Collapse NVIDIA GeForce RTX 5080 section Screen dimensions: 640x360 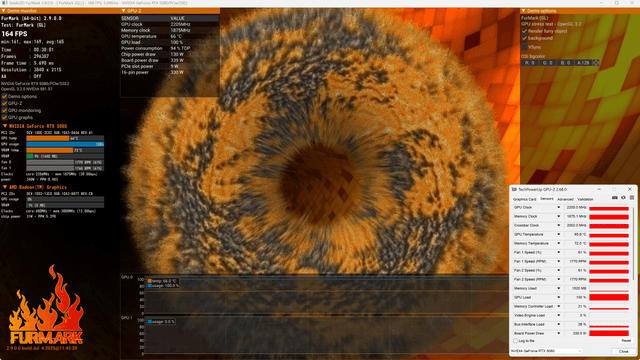point(5,127)
